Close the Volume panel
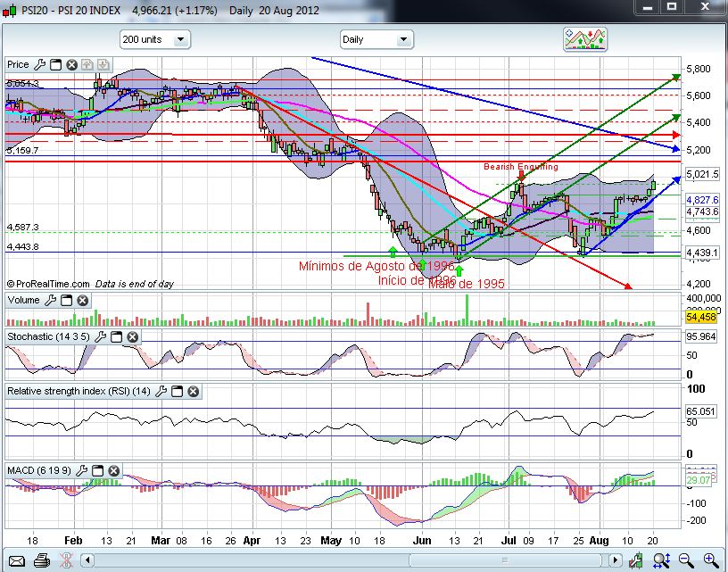Image resolution: width=728 pixels, height=572 pixels. click(x=83, y=301)
